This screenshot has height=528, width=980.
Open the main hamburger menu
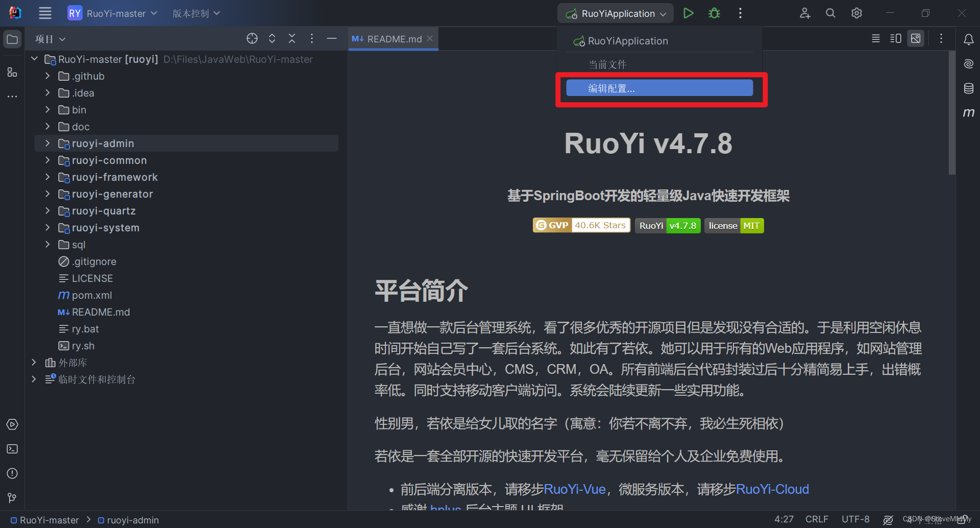coord(45,13)
